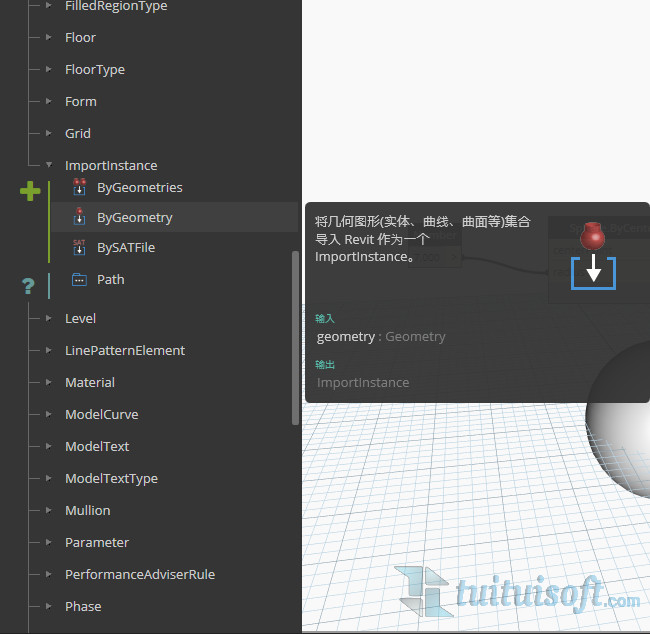Screen dimensions: 650x634
Task: Select the BySATFile library item
Action: point(126,247)
